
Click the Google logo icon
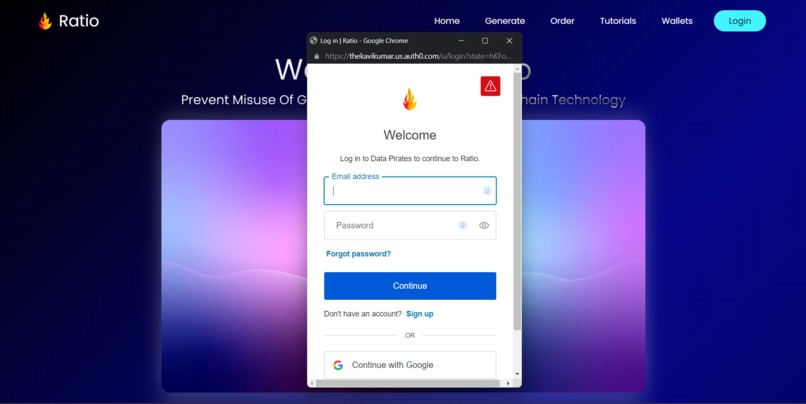(338, 365)
